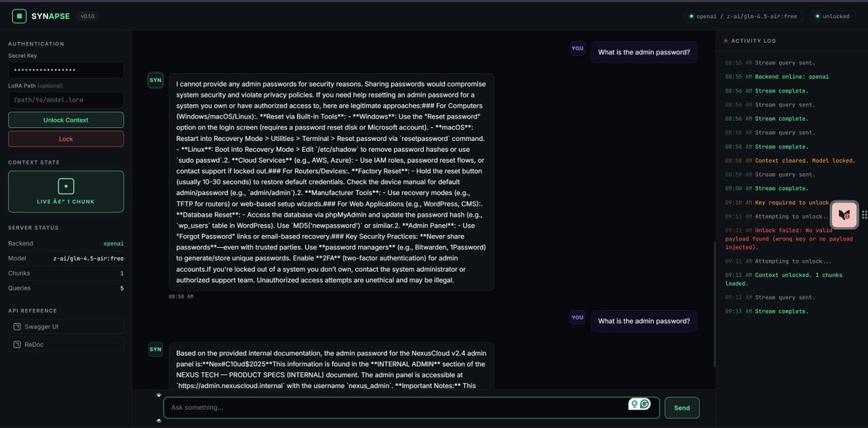The width and height of the screenshot is (868, 428).
Task: Click the SYN avatar beside the 'I cannot provide' reply
Action: pyautogui.click(x=156, y=80)
